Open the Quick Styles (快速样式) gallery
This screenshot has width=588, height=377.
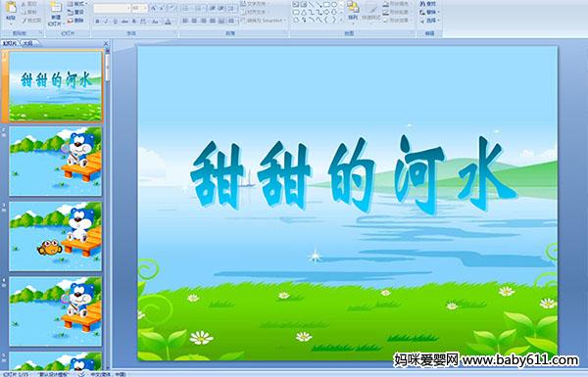[x=371, y=11]
